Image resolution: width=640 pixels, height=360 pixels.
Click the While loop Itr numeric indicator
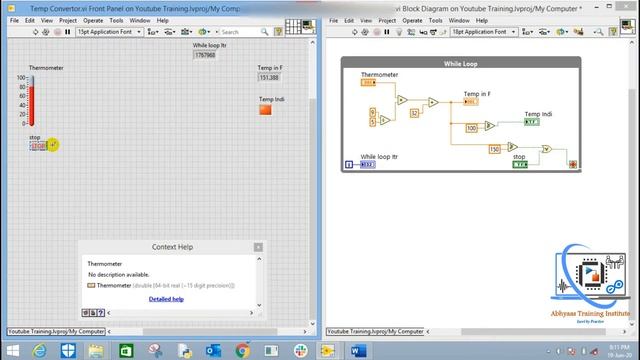click(x=204, y=55)
